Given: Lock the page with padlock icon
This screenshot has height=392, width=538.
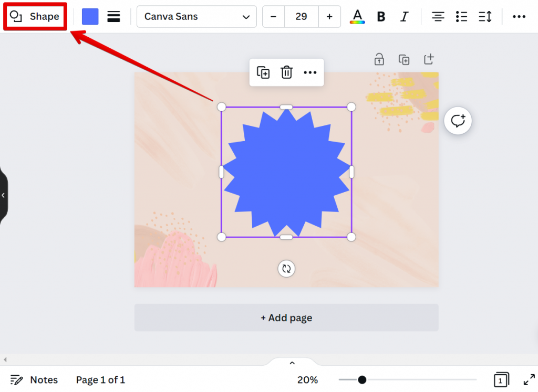Looking at the screenshot, I should tap(379, 59).
